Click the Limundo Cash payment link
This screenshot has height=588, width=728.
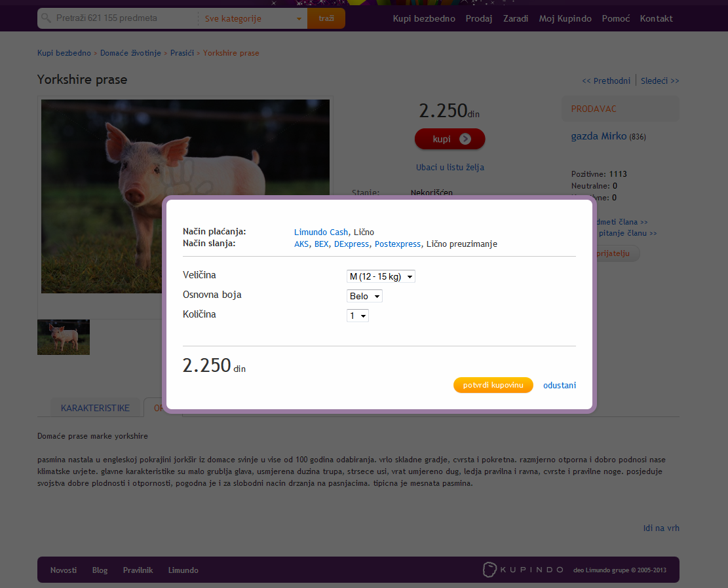point(320,232)
